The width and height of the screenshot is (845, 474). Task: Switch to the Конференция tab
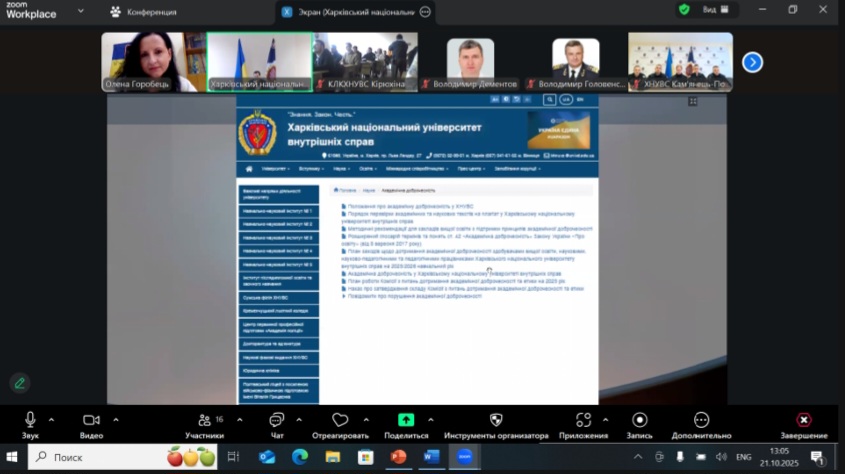pyautogui.click(x=150, y=12)
